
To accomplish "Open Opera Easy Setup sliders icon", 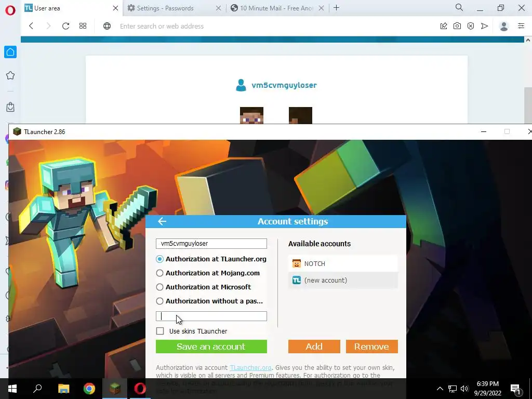I will click(x=521, y=26).
